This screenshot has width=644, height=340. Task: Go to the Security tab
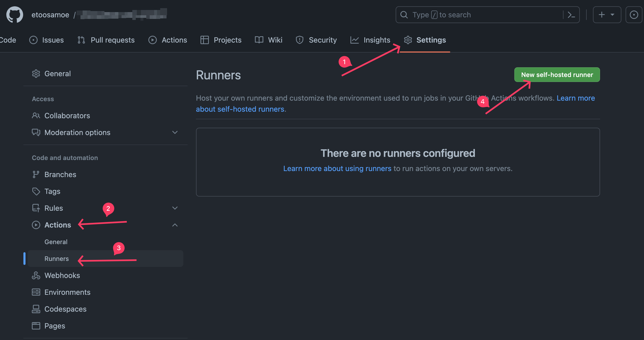(316, 40)
